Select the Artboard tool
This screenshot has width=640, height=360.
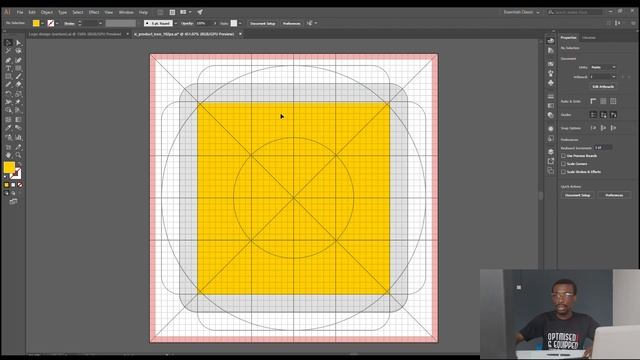pyautogui.click(x=8, y=147)
